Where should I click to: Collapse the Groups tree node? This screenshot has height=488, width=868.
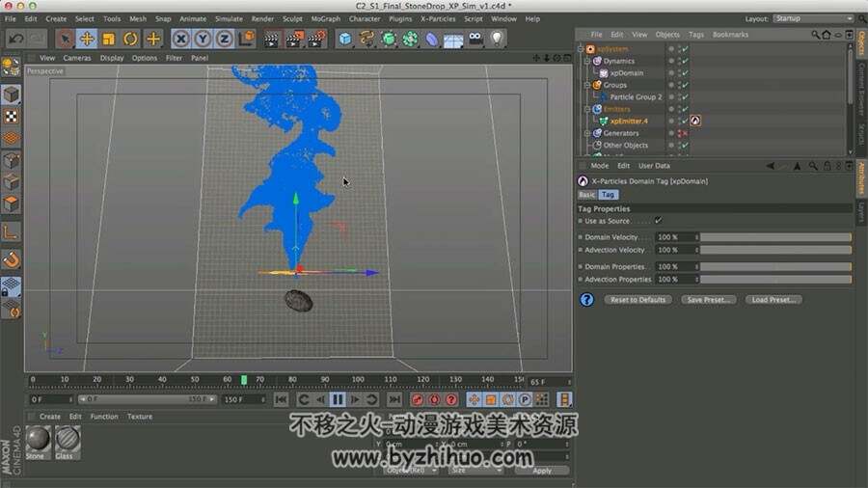[x=587, y=85]
